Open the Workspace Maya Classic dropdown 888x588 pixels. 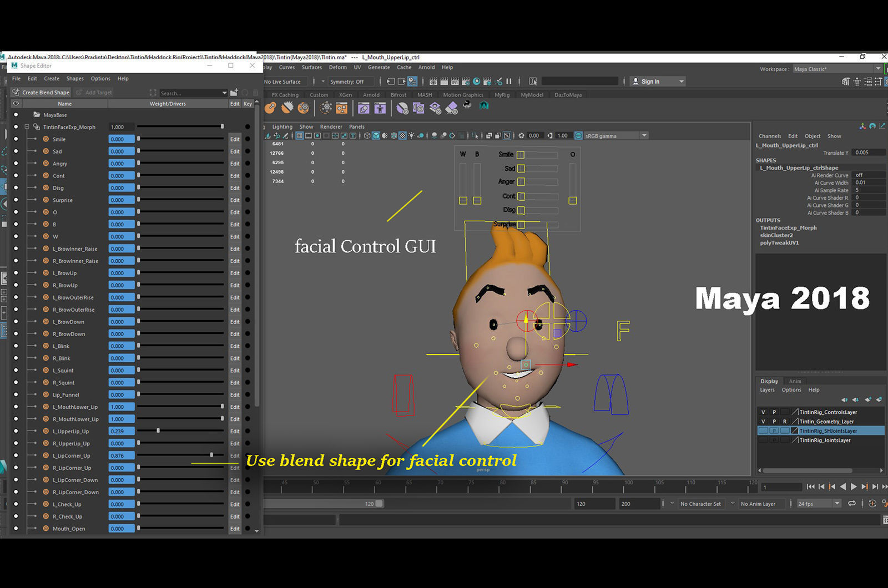click(x=837, y=69)
